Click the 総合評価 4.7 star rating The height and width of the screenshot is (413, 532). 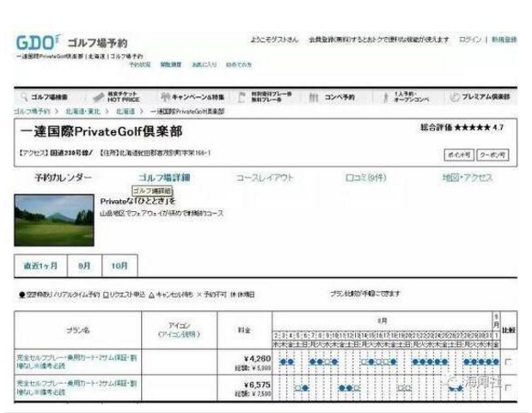point(462,127)
